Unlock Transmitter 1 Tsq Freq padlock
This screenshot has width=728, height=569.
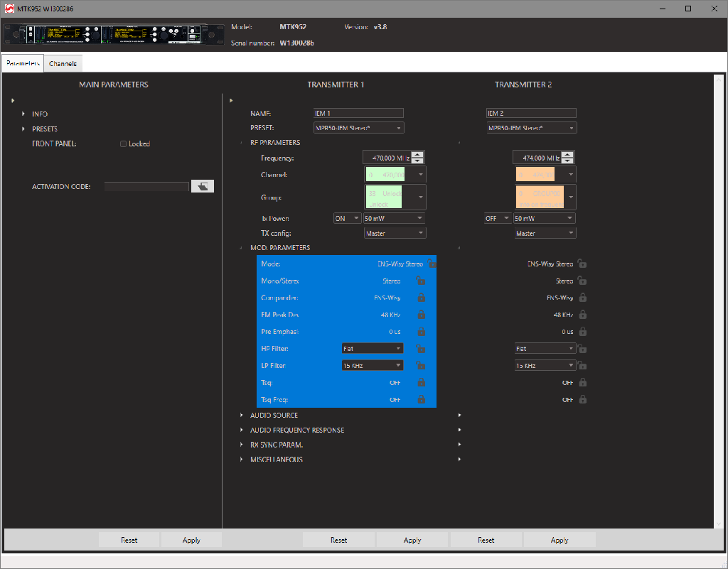(x=421, y=400)
